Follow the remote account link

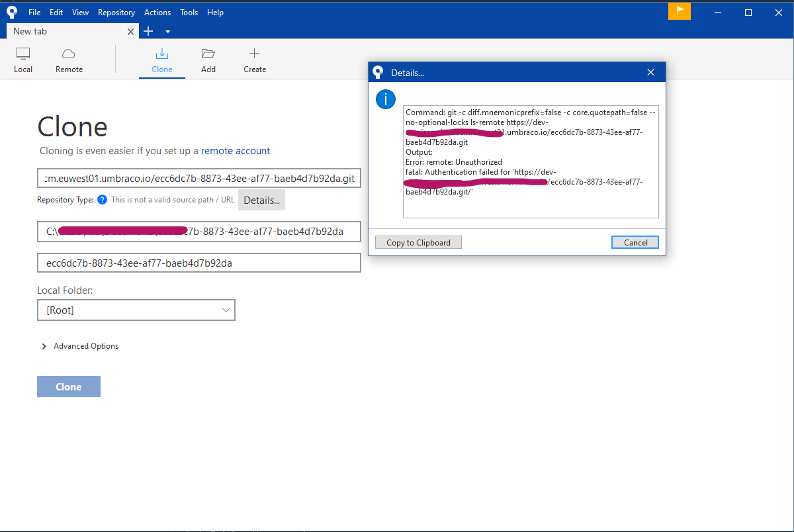235,151
